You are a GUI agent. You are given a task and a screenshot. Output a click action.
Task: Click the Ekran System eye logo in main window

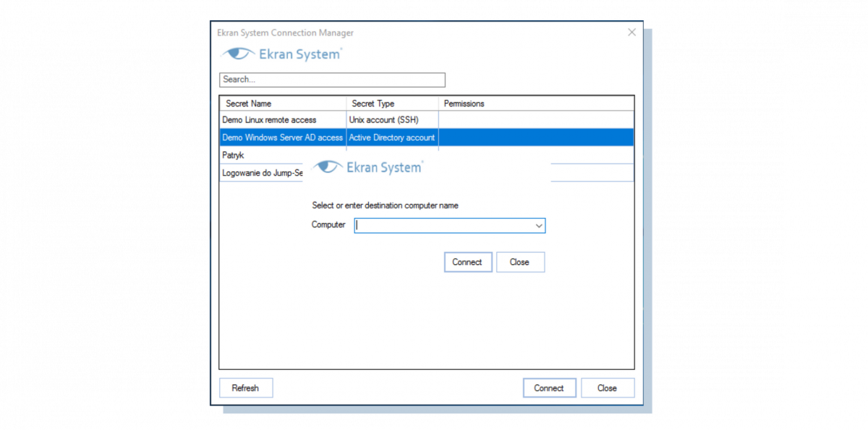pos(238,54)
